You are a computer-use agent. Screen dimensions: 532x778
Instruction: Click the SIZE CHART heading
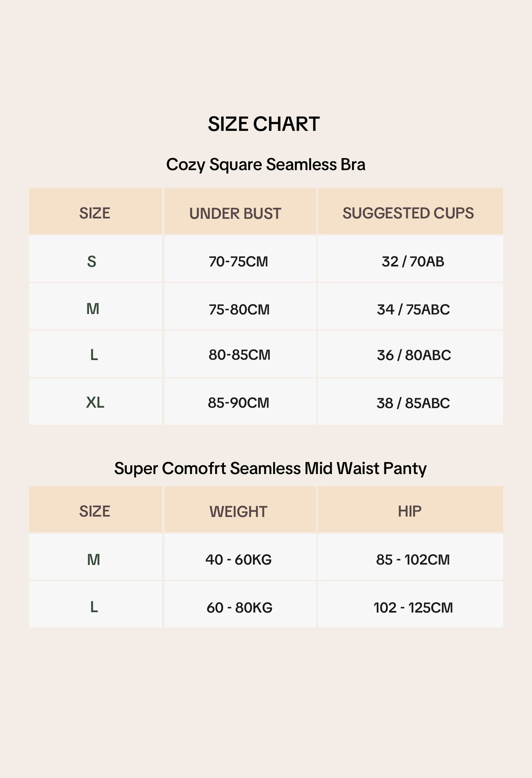(264, 124)
